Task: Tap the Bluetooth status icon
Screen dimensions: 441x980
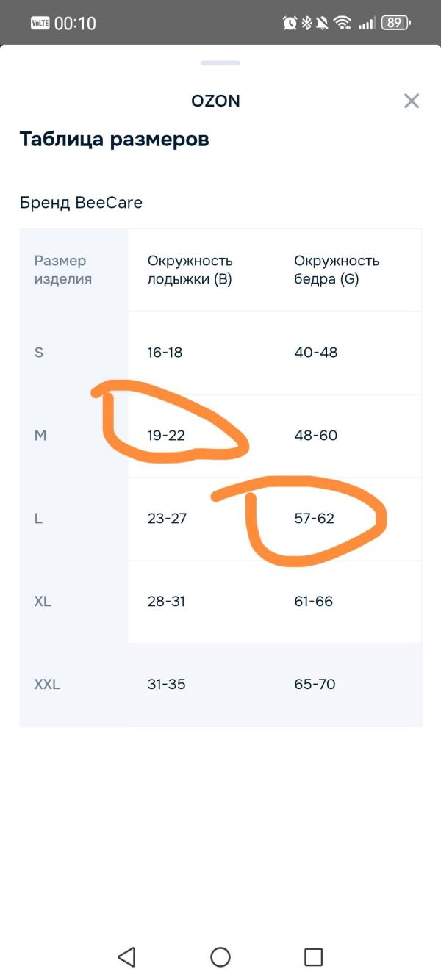Action: [306, 23]
